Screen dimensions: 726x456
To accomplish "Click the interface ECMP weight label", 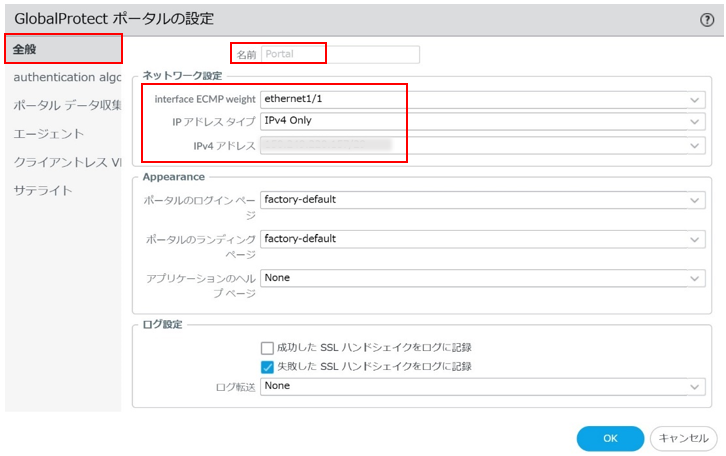I will [x=205, y=99].
